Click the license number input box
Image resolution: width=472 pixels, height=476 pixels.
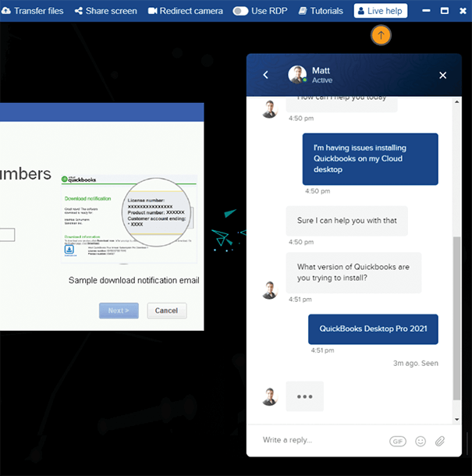7,235
